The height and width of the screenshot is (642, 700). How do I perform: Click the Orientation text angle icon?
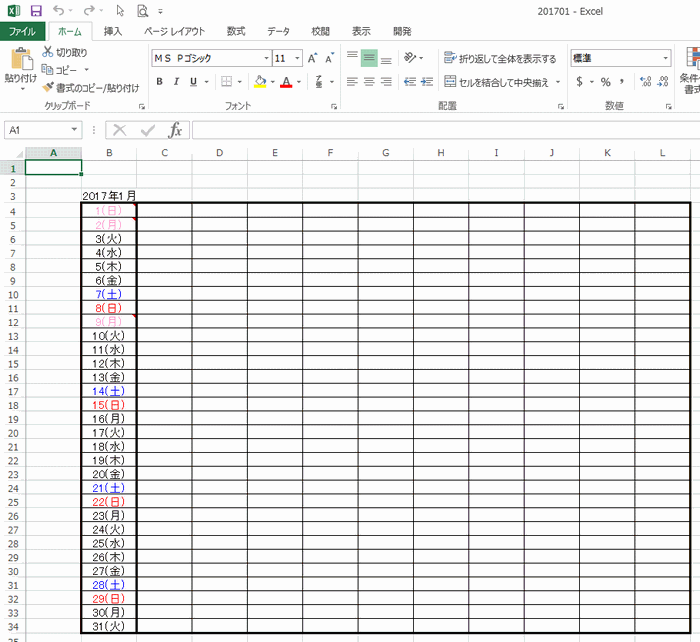[x=410, y=58]
